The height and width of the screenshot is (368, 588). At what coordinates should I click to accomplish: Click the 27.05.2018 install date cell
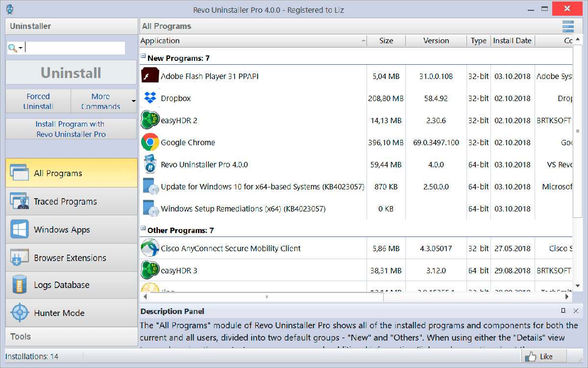pos(513,249)
